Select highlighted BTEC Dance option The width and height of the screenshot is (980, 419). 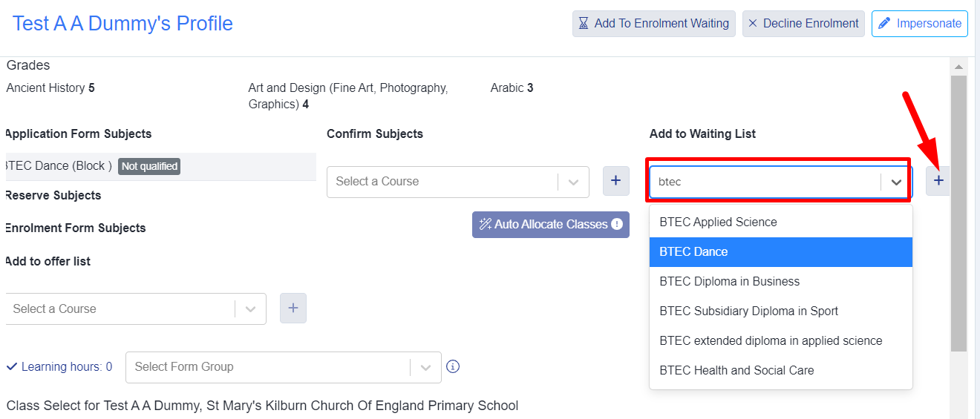click(781, 251)
